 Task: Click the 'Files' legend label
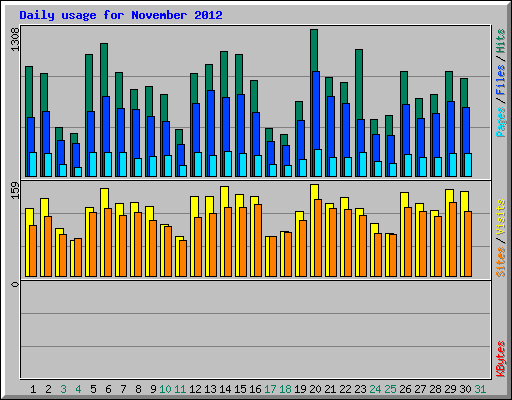click(x=500, y=80)
